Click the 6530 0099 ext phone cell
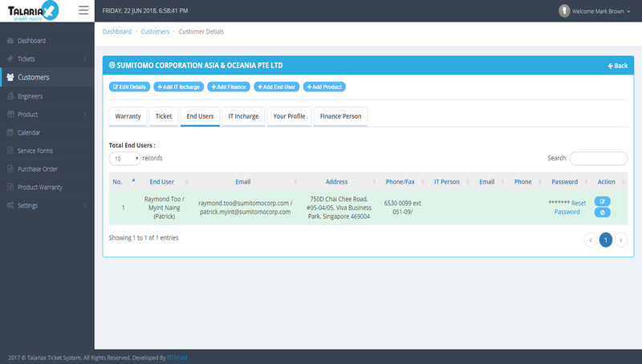Viewport: 642px width, 364px height. (x=403, y=208)
